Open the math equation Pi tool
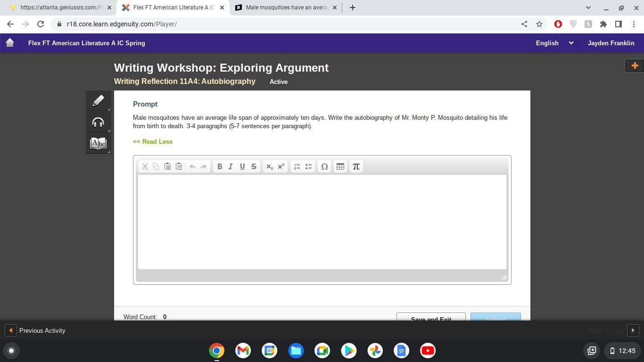The width and height of the screenshot is (644, 362). (356, 166)
